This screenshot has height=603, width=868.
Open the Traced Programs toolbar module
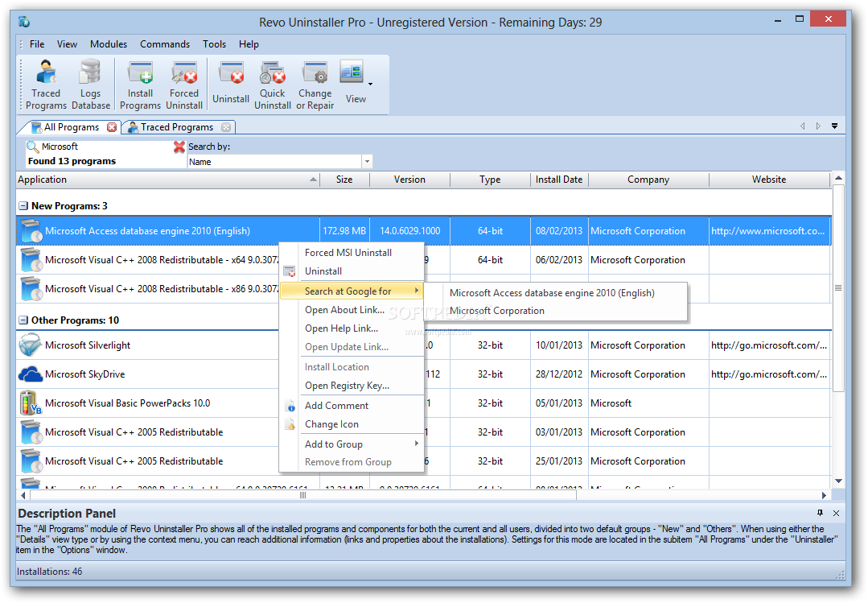(46, 85)
